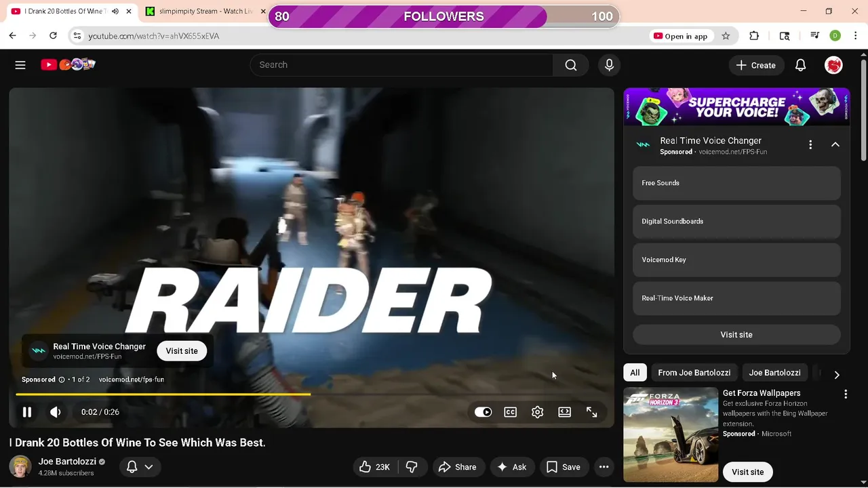Open notifications bell in header

coord(800,65)
